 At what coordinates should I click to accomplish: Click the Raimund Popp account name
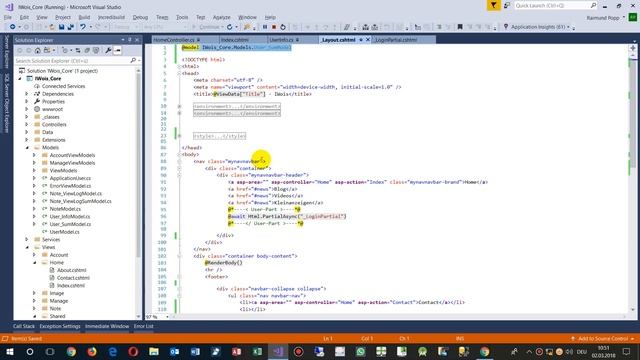tap(603, 18)
